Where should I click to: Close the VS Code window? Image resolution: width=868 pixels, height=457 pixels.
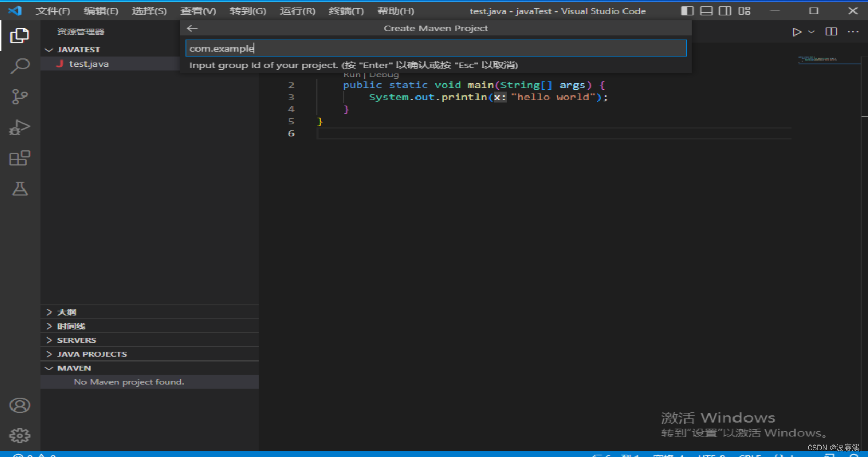[x=853, y=10]
